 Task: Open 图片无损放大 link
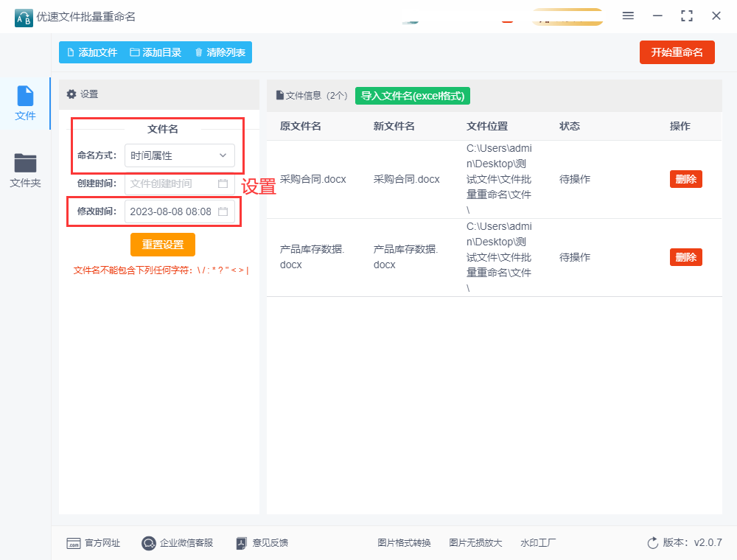coord(475,543)
